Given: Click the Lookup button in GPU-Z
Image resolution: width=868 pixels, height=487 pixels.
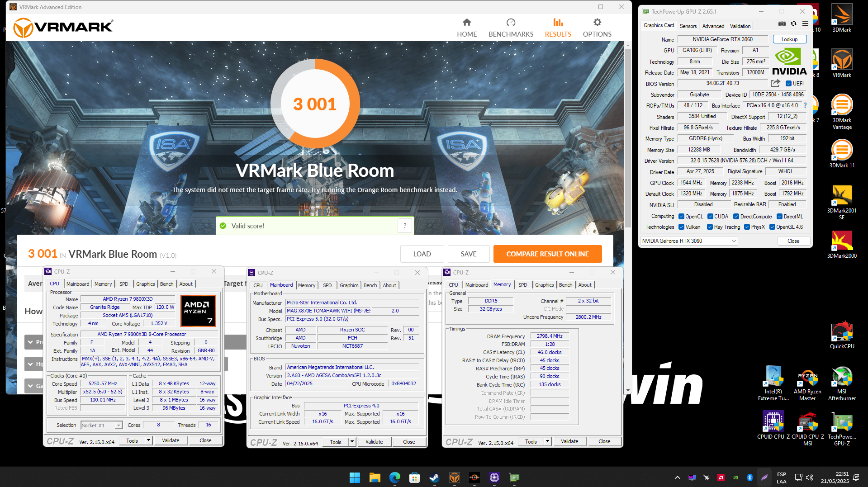Looking at the screenshot, I should coord(789,39).
